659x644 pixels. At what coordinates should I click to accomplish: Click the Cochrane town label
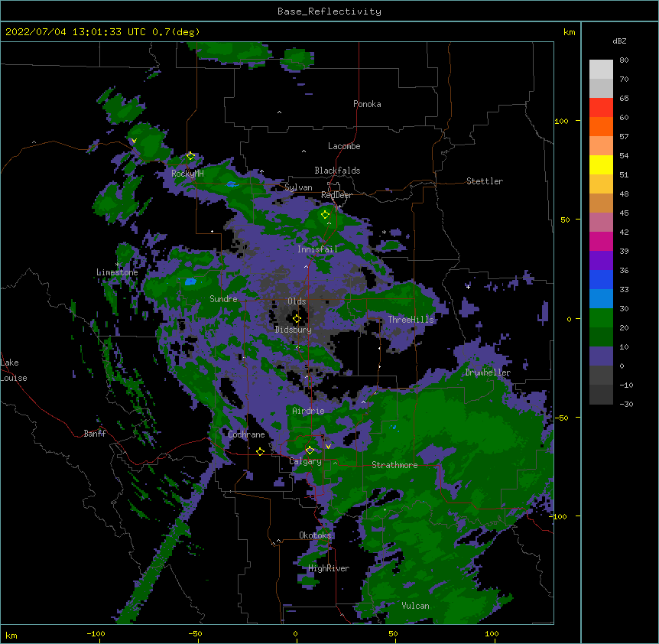246,434
